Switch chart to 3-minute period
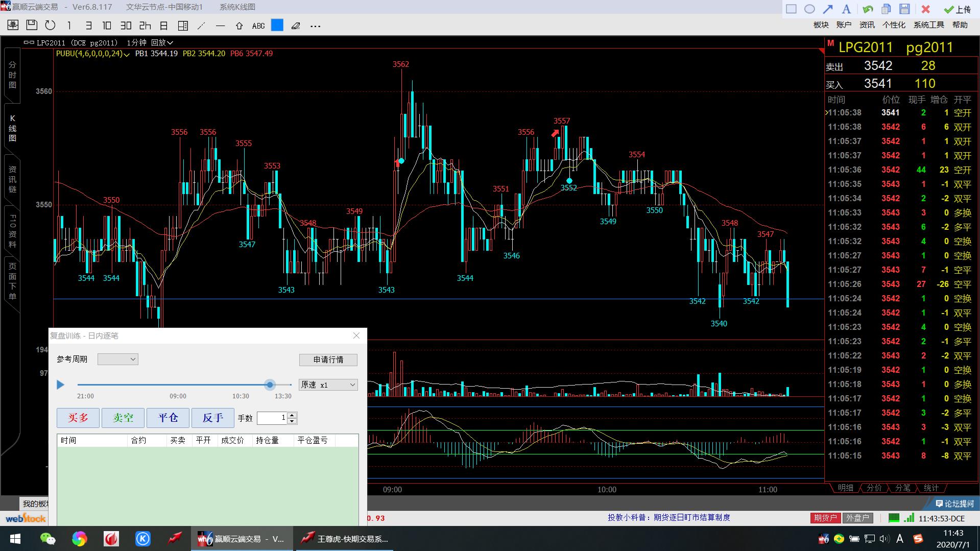The width and height of the screenshot is (980, 551). coord(88,25)
